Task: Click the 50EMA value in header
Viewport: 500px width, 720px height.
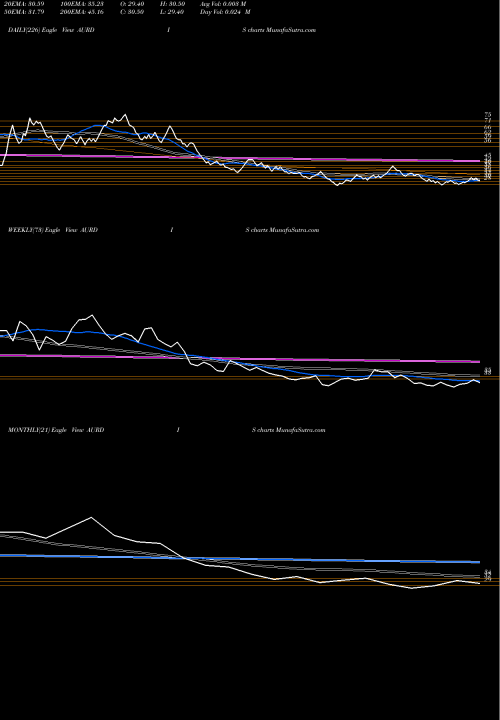Action: 23,12
